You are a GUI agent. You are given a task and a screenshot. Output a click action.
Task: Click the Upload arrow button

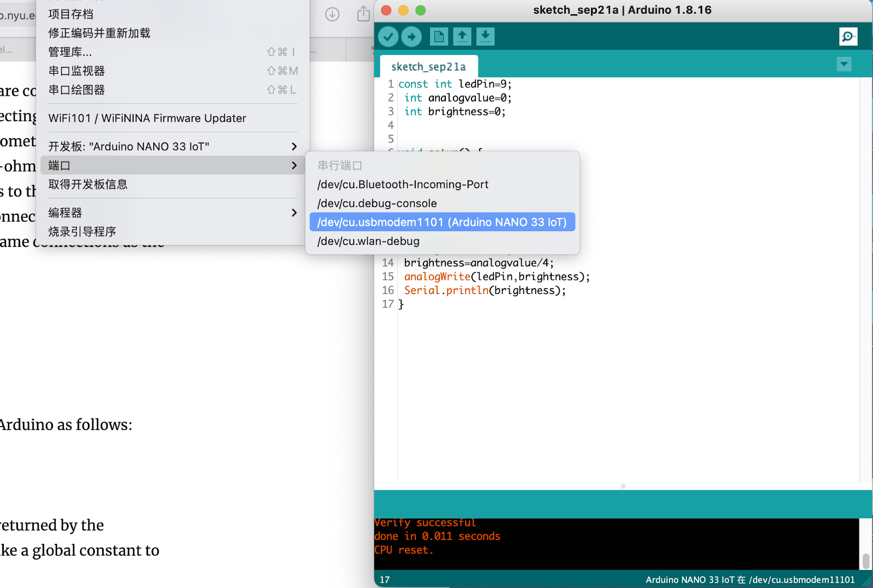click(411, 37)
